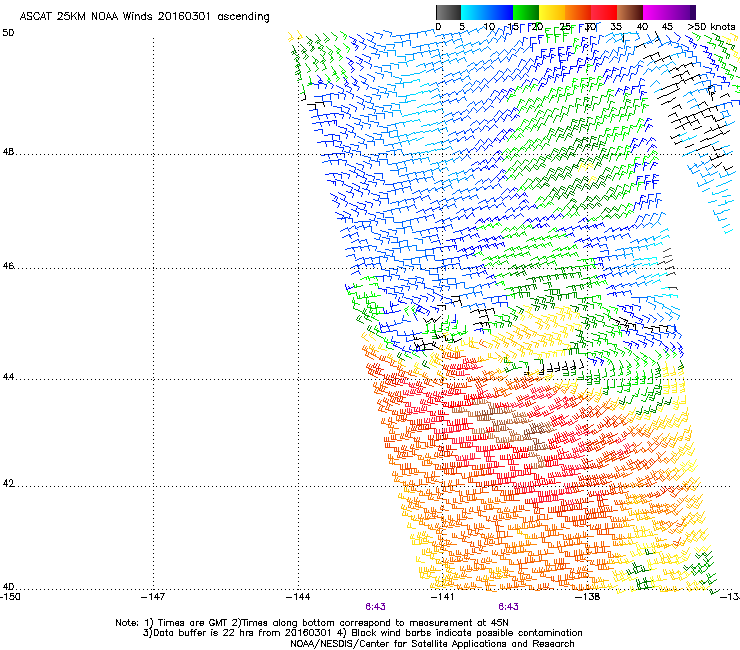Click the purple '6:43' time nearest -141 longitude

point(375,607)
